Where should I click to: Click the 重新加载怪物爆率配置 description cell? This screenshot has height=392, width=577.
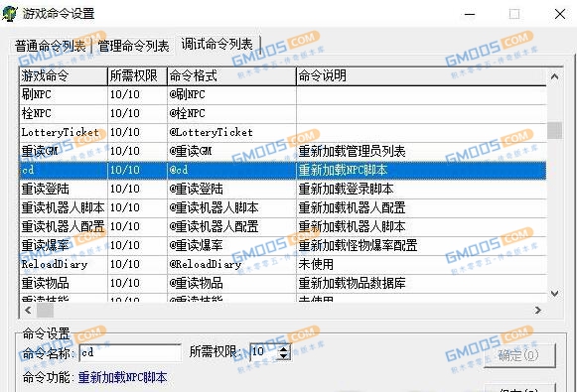(x=421, y=245)
